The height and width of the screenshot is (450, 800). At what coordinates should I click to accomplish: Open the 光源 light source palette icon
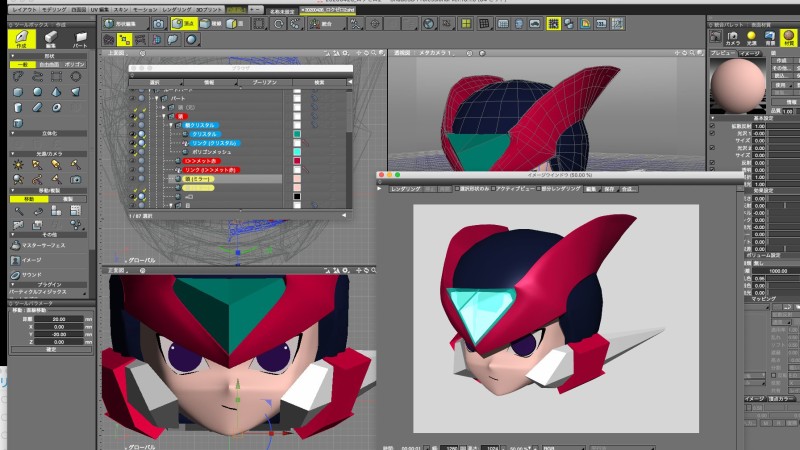tap(752, 35)
